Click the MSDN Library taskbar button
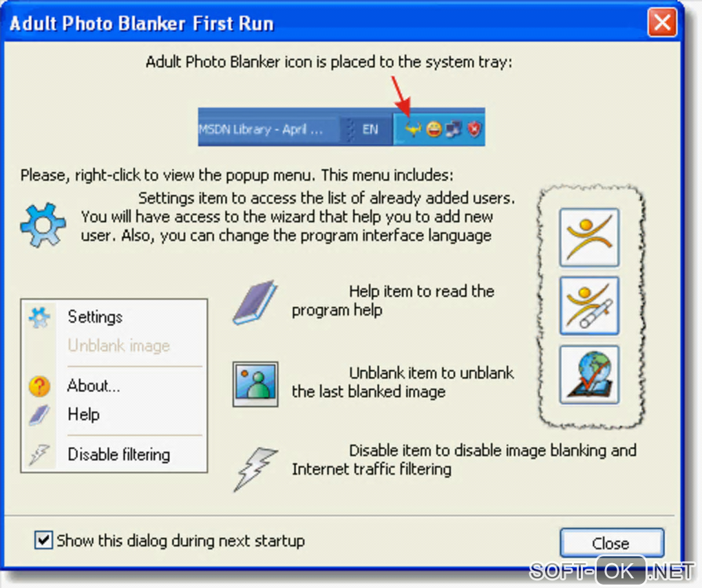This screenshot has height=588, width=702. 267,130
